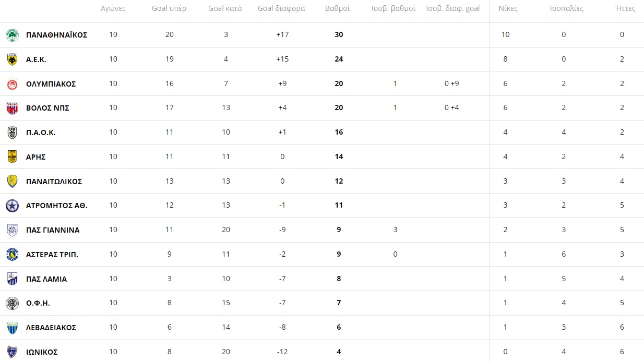Click the Asteras Tripolis team badge
Viewport: 644px width, 362px height.
12,255
